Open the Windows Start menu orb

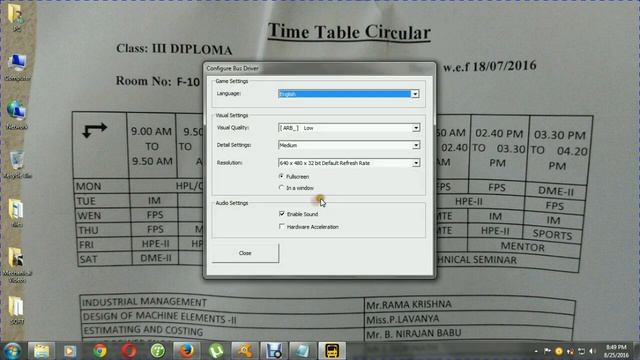coord(12,351)
